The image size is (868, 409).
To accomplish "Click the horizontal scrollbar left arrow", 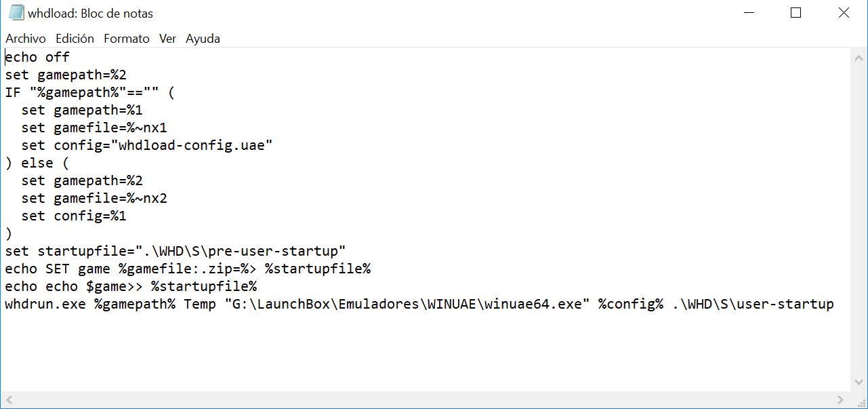I will (9, 400).
